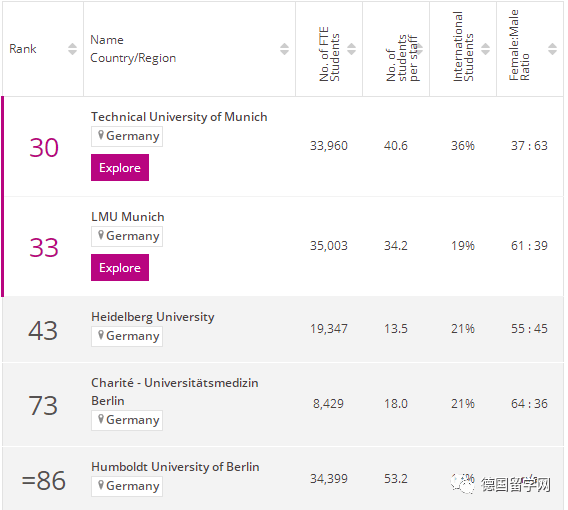
Task: Click FTE students value 8,429
Action: click(x=329, y=404)
